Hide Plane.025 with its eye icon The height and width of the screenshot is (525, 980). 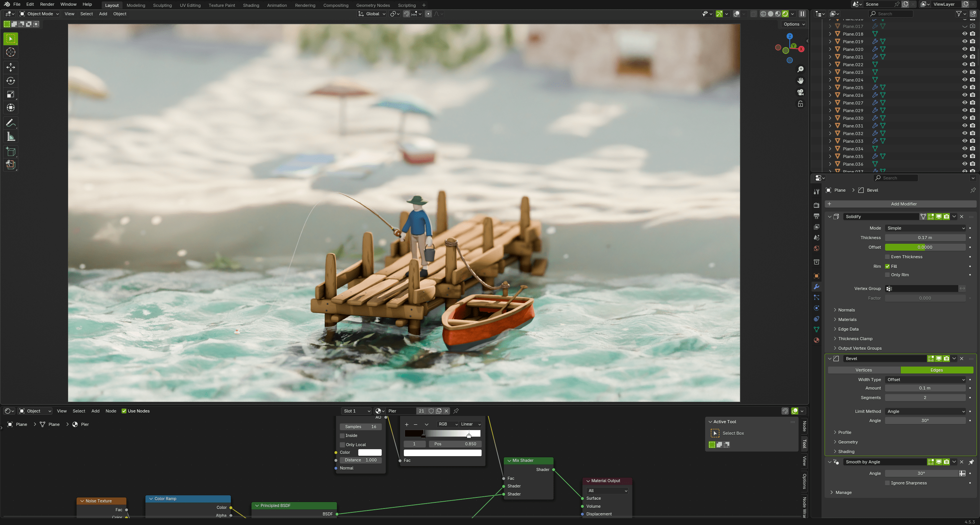point(965,87)
